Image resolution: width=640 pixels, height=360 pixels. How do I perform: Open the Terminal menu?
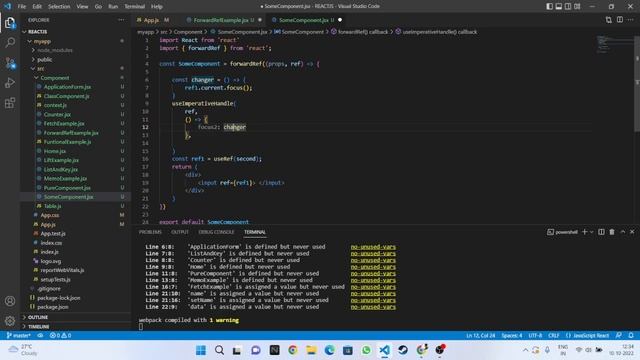[134, 7]
